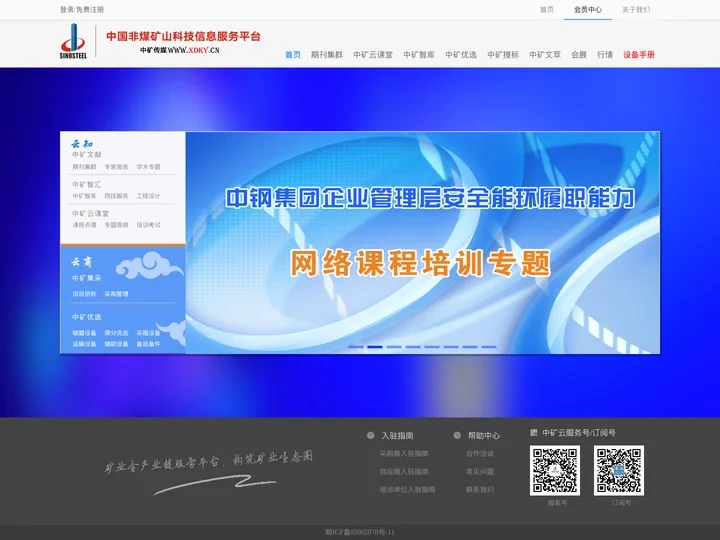The width and height of the screenshot is (720, 540).
Task: Open 中矿智库 in the main navigation
Action: 419,55
